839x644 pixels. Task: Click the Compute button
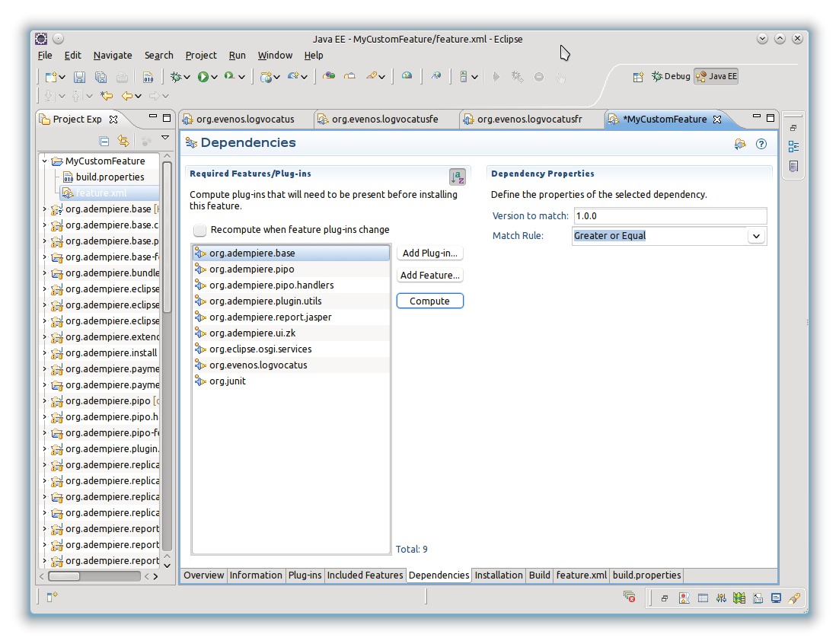tap(429, 301)
